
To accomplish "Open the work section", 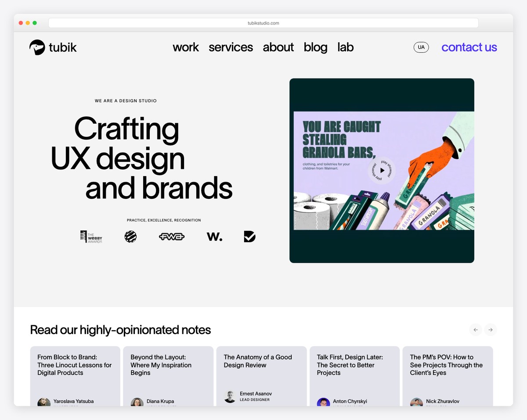I will pyautogui.click(x=186, y=47).
